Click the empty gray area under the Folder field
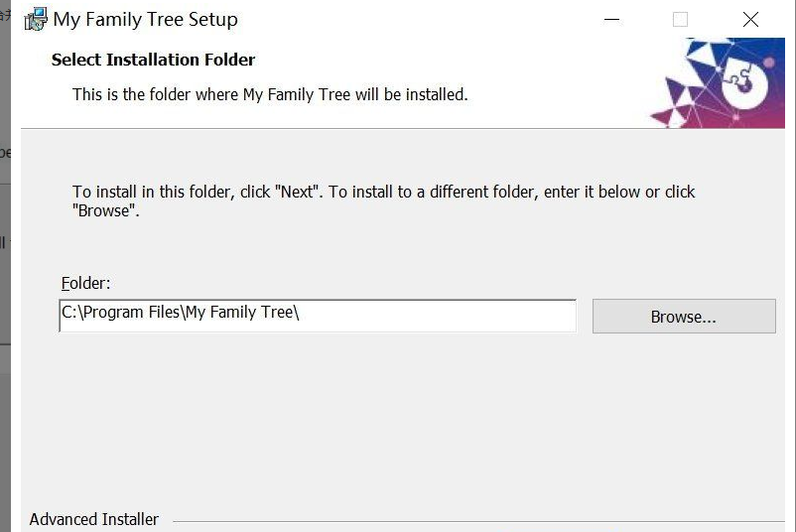 pyautogui.click(x=401, y=422)
